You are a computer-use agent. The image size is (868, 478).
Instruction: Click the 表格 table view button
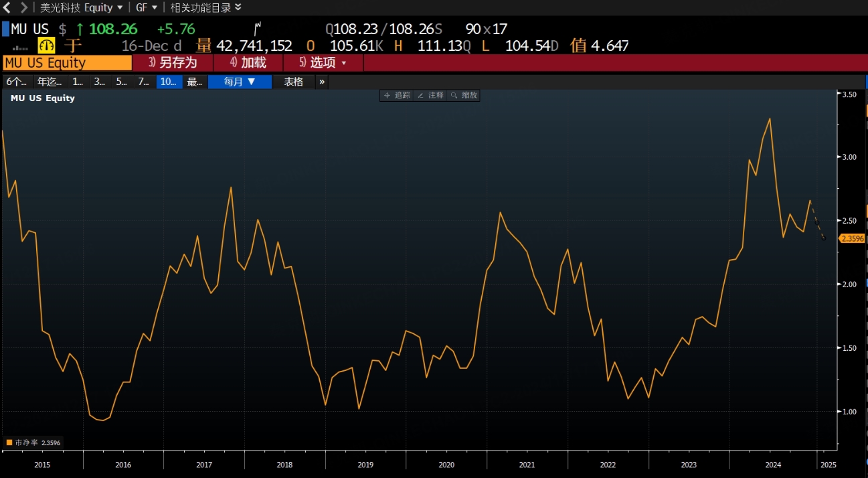[293, 82]
